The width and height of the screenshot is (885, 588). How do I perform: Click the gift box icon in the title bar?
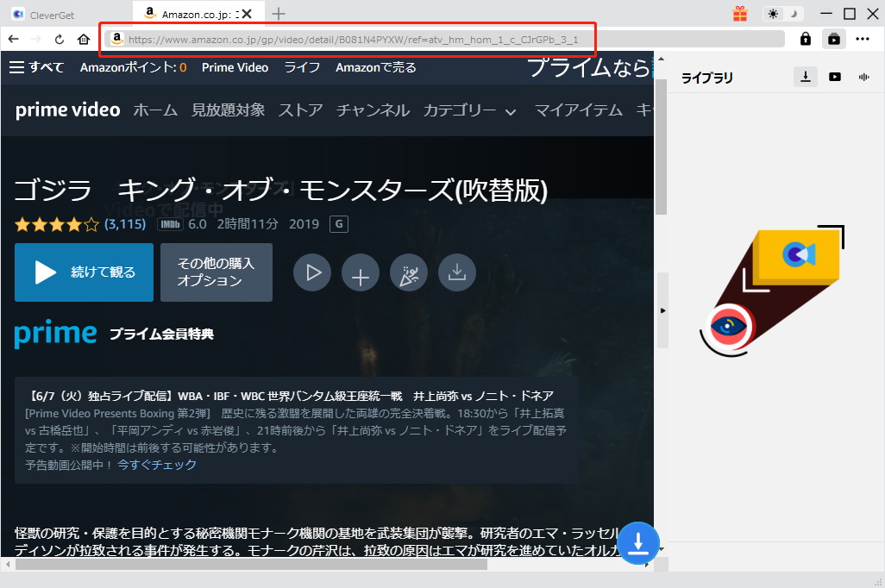[740, 14]
